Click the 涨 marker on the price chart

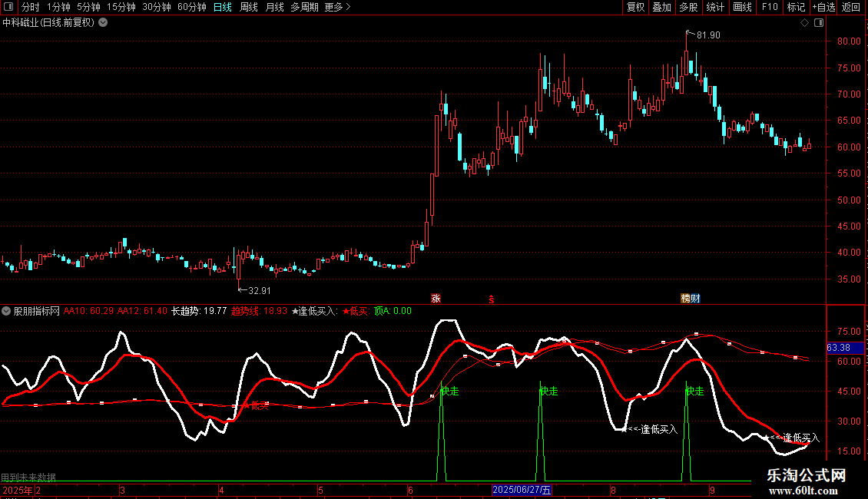coord(436,298)
